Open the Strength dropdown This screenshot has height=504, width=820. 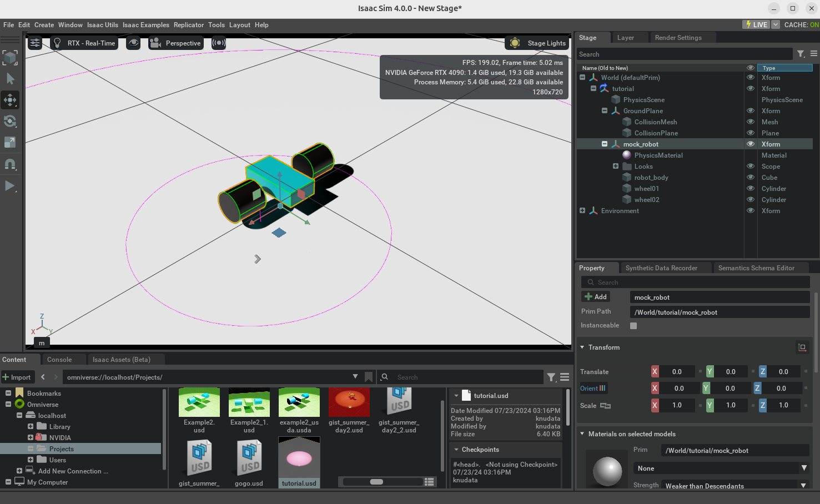(x=735, y=486)
